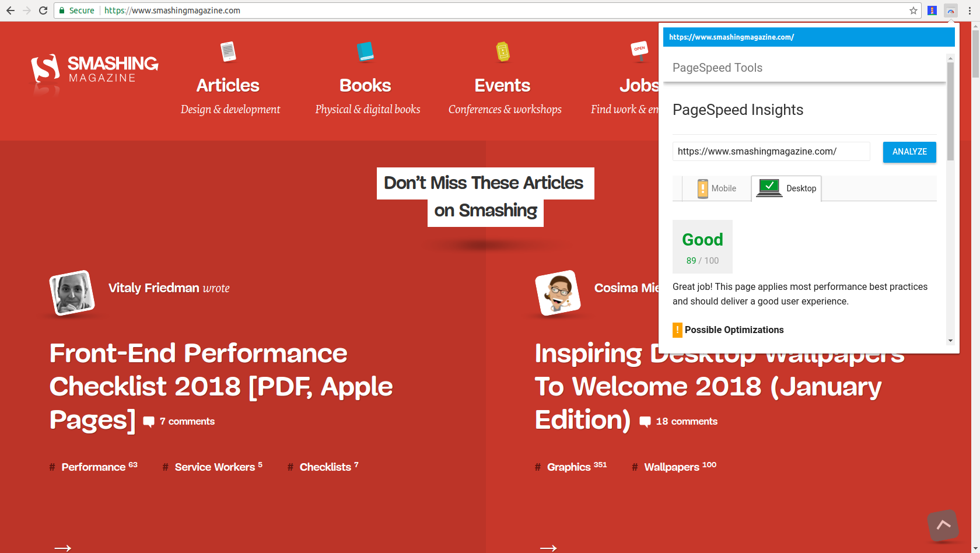The height and width of the screenshot is (553, 980).
Task: Click Design & development subtitle
Action: pyautogui.click(x=230, y=109)
